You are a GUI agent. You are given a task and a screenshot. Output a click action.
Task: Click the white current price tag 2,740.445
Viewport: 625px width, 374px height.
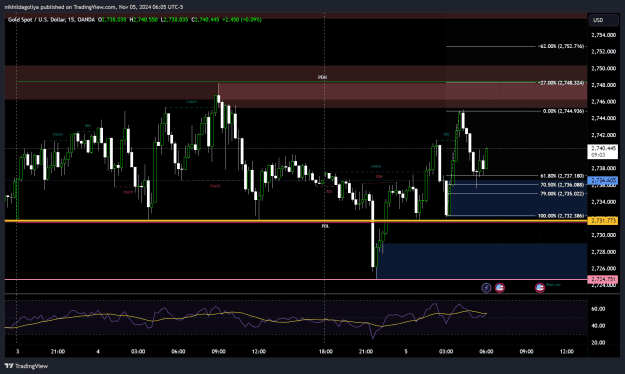tap(603, 151)
